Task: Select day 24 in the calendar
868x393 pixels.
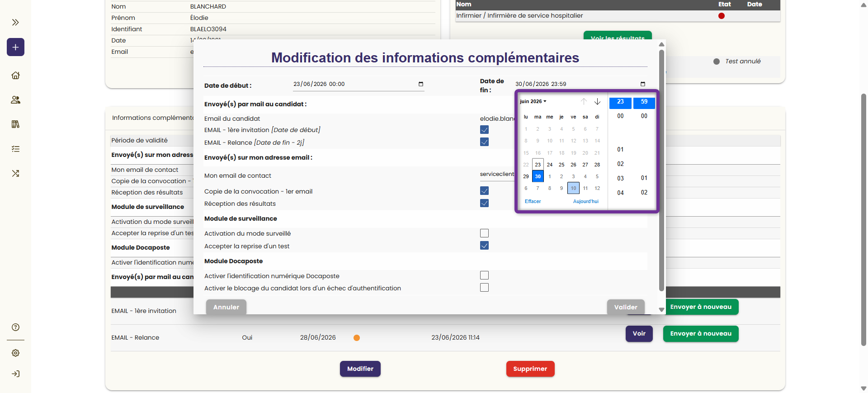Action: click(550, 165)
